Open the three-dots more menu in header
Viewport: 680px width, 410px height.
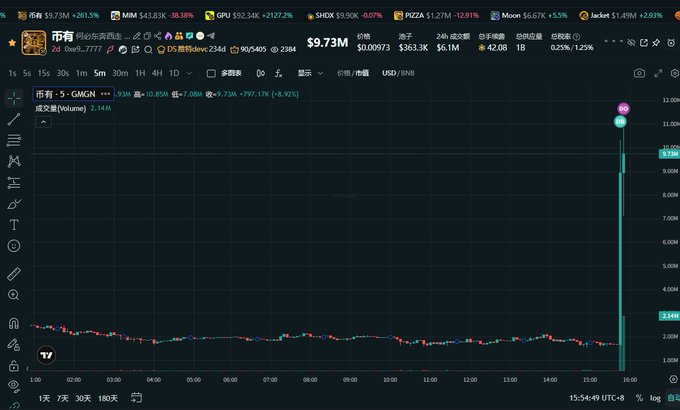[613, 42]
